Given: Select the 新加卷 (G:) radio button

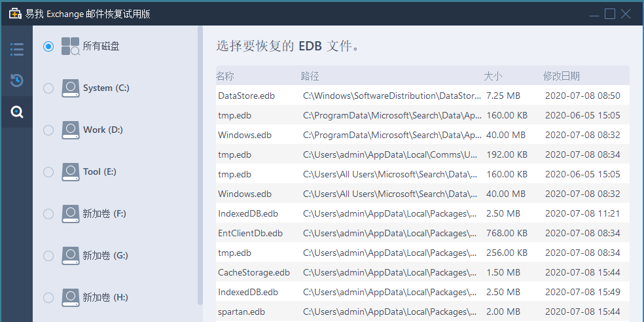Looking at the screenshot, I should coord(48,256).
